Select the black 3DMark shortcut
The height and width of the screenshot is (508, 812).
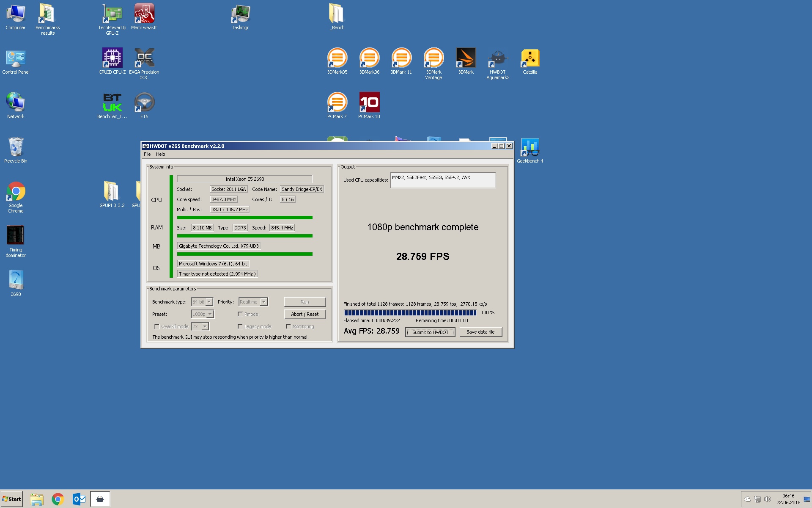(466, 61)
